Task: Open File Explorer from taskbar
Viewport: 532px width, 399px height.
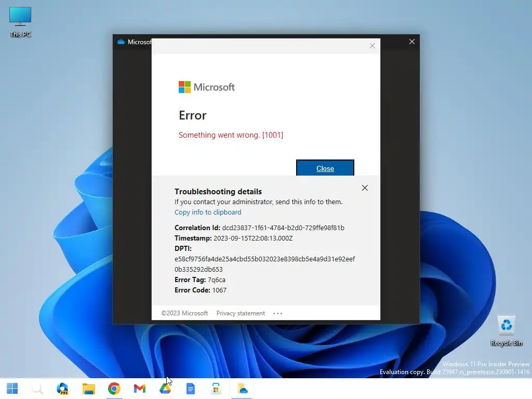Action: point(88,389)
